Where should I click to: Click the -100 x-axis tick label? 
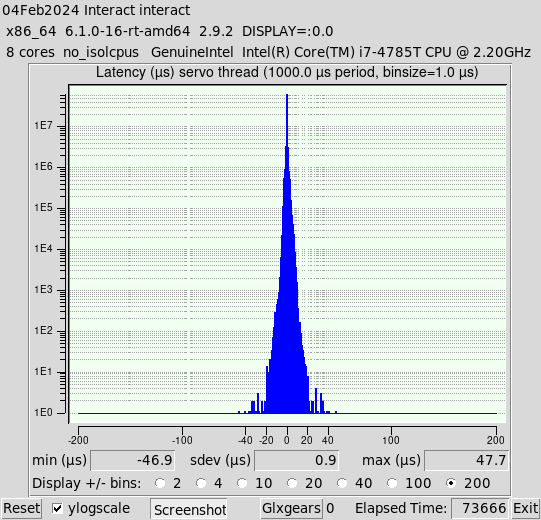[182, 440]
